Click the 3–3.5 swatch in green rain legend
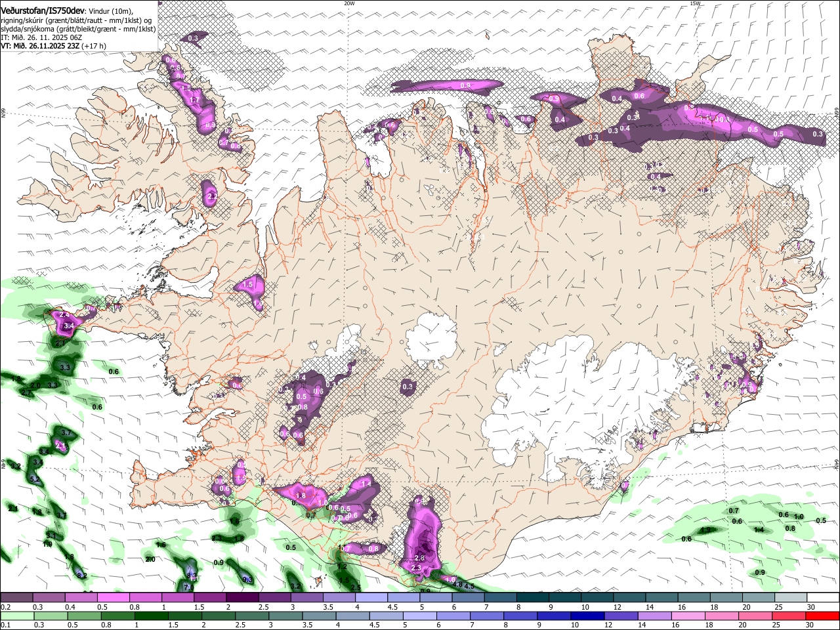The height and width of the screenshot is (630, 840). [x=285, y=616]
